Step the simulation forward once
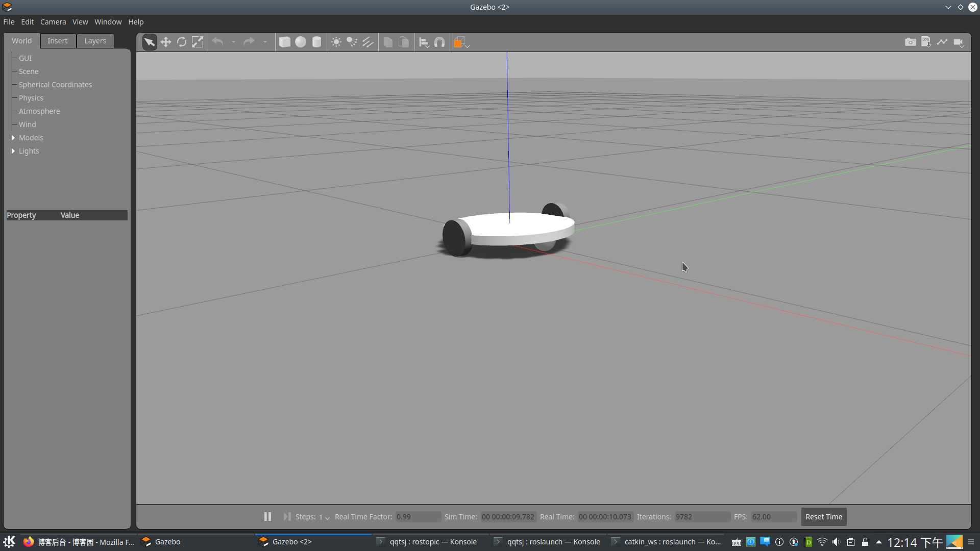 pos(287,517)
